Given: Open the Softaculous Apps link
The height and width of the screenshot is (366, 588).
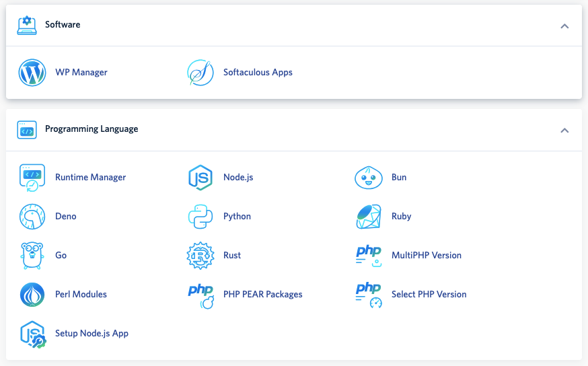Looking at the screenshot, I should (258, 73).
